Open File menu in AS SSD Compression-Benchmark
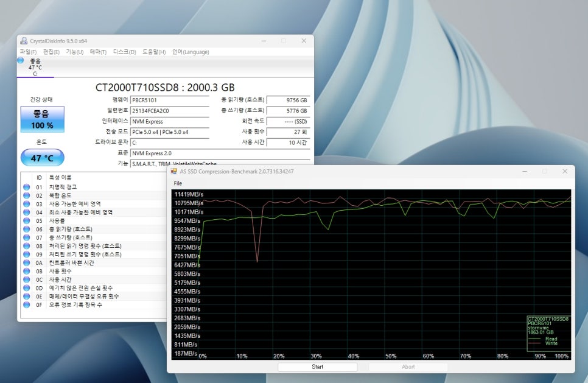This screenshot has width=588, height=383. 178,183
